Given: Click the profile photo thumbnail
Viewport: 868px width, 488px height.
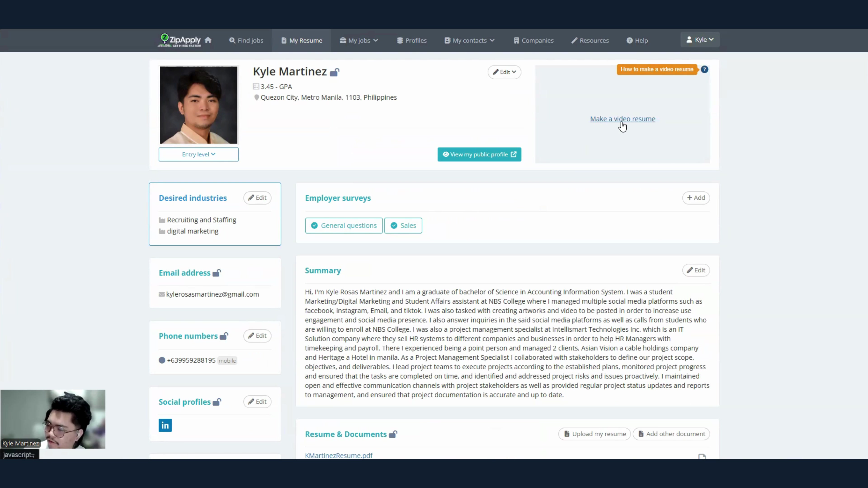Looking at the screenshot, I should point(198,105).
